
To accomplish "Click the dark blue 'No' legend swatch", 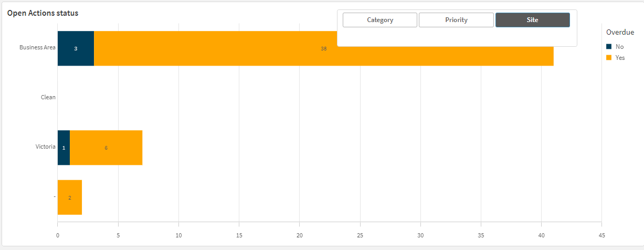I will [x=609, y=47].
